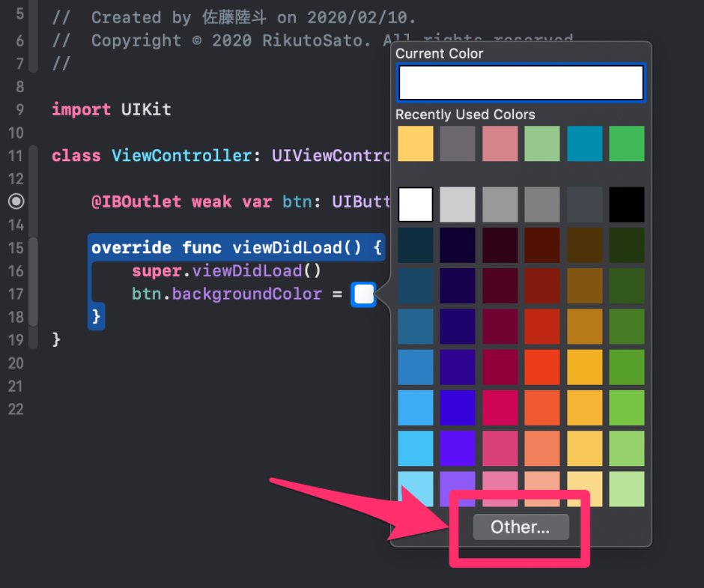Click the Other... button to open custom colors

point(520,527)
